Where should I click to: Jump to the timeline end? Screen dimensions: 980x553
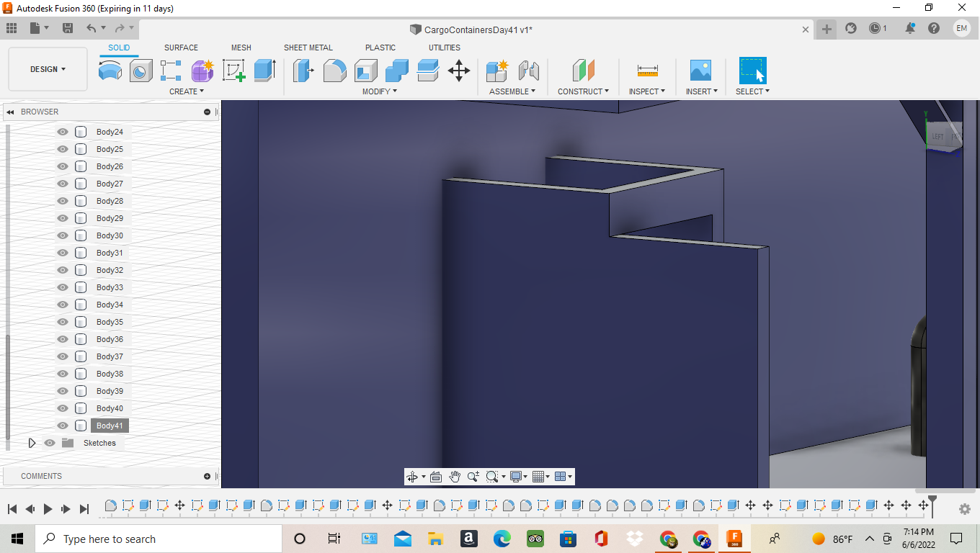84,509
